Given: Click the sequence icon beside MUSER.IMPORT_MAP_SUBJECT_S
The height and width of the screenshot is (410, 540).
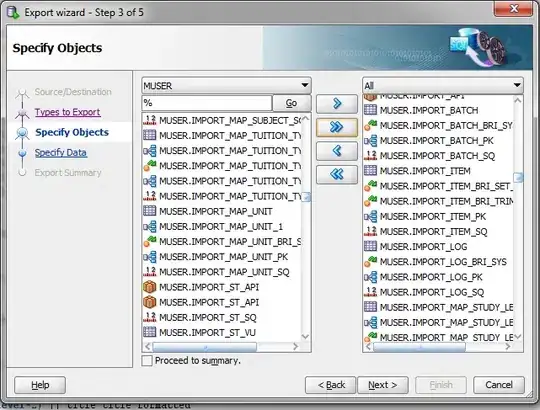Looking at the screenshot, I should tap(149, 120).
